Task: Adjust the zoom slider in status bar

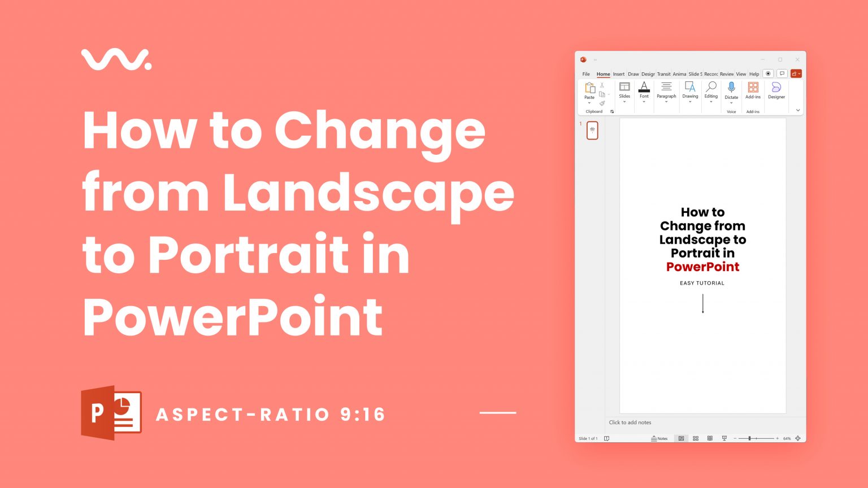Action: tap(749, 438)
